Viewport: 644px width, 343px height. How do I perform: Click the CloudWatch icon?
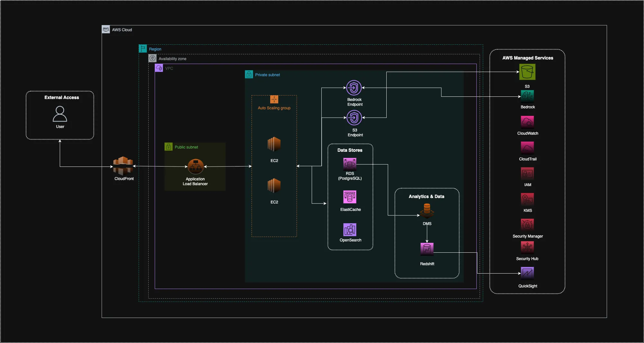pyautogui.click(x=527, y=122)
